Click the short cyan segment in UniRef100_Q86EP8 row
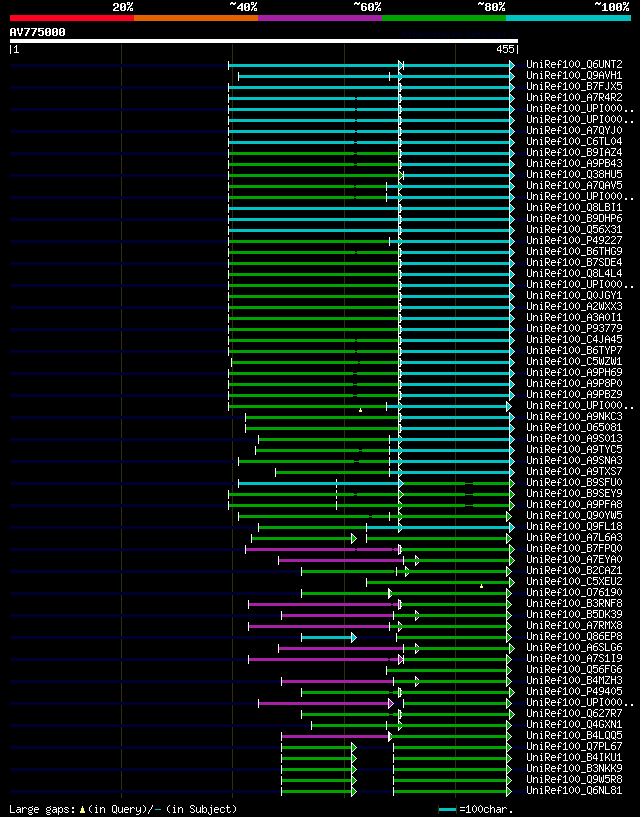This screenshot has height=817, width=640. (327, 637)
